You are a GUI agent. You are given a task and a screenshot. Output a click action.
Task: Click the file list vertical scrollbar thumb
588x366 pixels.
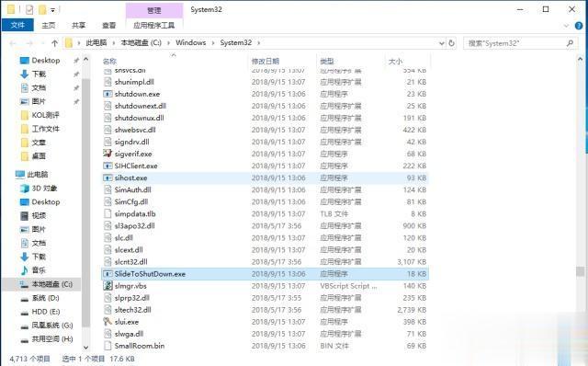[580, 271]
